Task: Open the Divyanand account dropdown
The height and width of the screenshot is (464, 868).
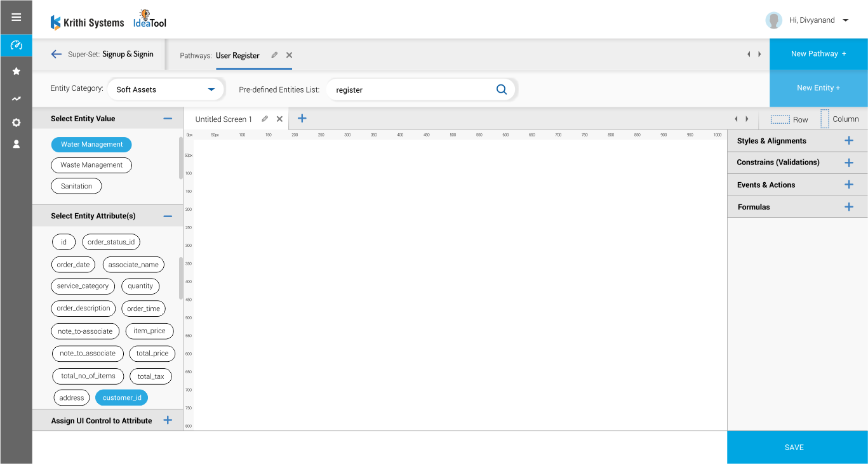Action: point(845,20)
